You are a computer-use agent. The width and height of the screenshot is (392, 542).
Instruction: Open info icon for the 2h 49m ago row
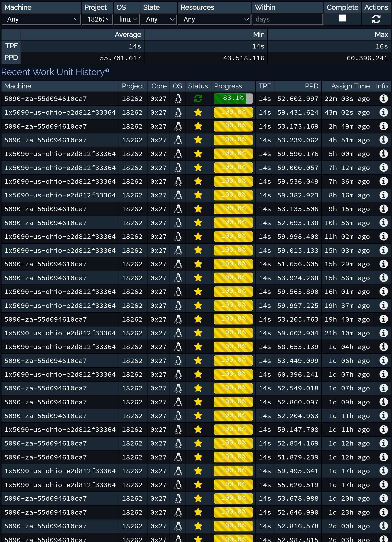383,126
